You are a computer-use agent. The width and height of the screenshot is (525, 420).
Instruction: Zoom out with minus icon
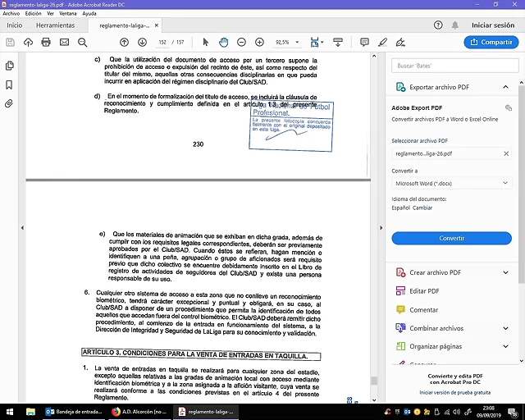(x=241, y=42)
